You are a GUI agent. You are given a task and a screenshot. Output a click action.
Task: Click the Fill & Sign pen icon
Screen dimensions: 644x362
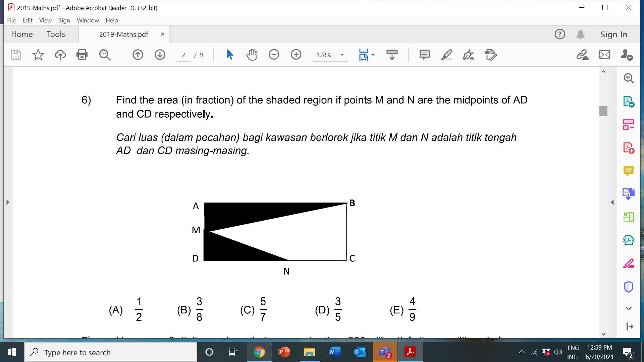click(x=469, y=55)
